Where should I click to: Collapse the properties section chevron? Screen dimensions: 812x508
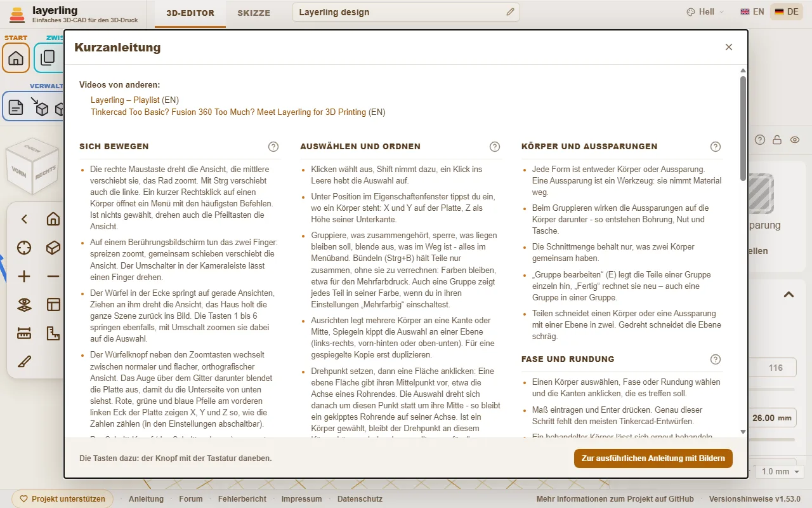click(789, 295)
